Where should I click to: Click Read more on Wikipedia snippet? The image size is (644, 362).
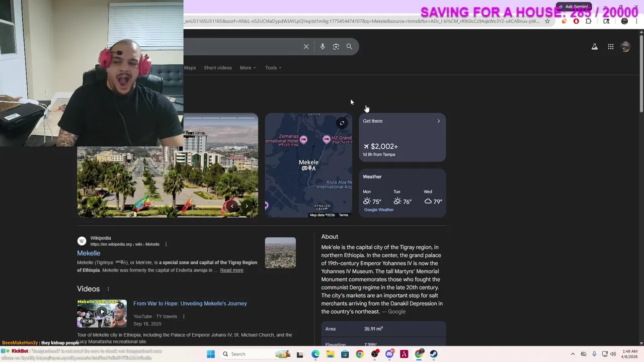231,270
